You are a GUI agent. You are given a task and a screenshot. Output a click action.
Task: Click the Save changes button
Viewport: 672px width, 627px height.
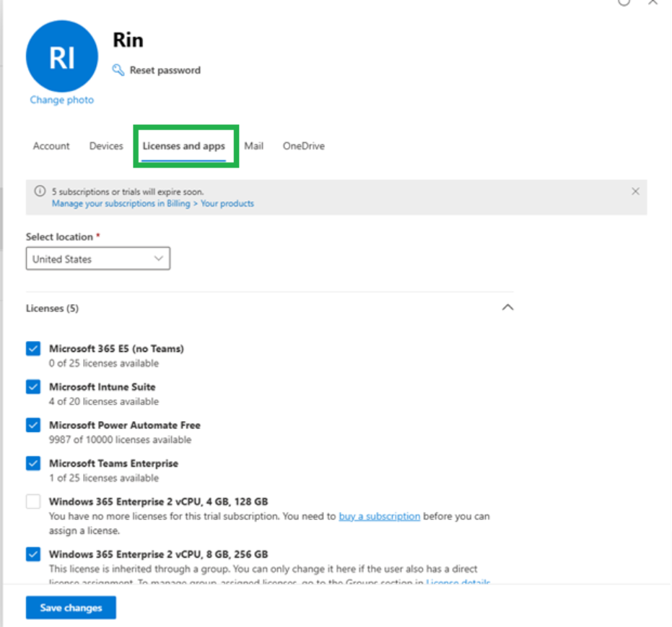tap(71, 607)
